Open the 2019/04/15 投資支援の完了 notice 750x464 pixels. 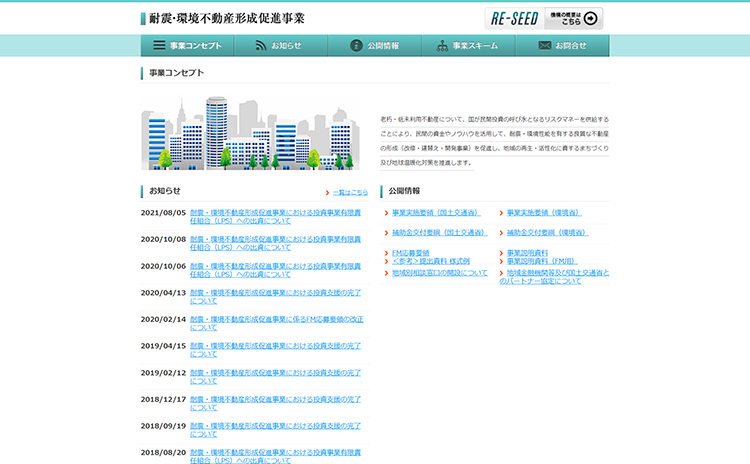[275, 349]
